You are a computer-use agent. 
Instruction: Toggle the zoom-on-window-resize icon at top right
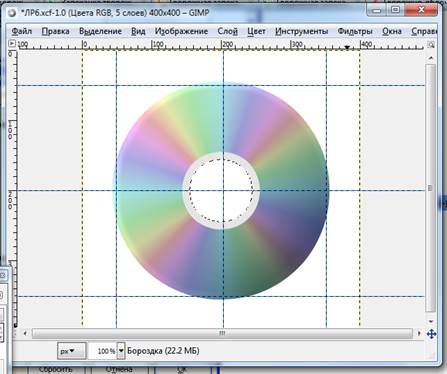tap(431, 44)
